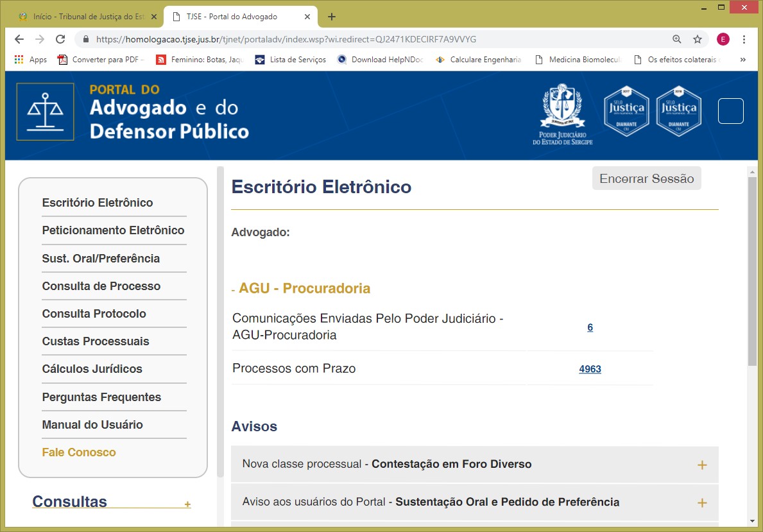Click the browser address bar URL
Viewport: 763px width, 532px height.
click(x=286, y=39)
